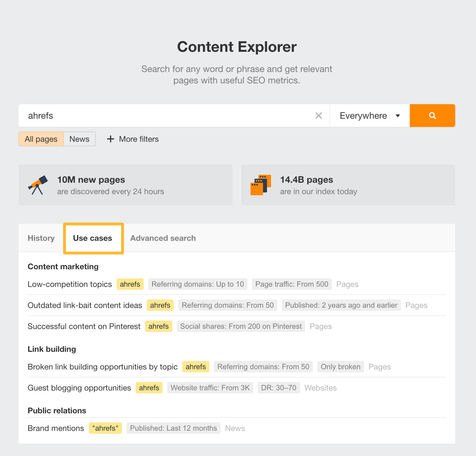This screenshot has width=476, height=456.
Task: Click the telescope icon in the 10M pages banner
Action: click(x=38, y=185)
